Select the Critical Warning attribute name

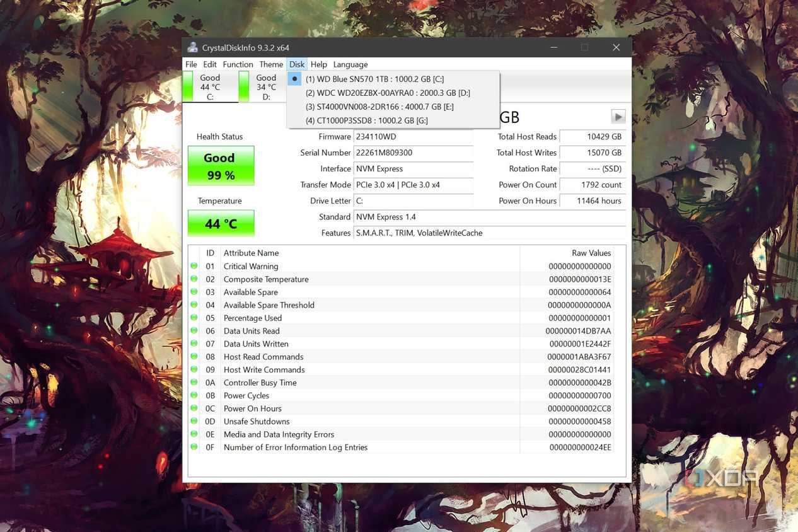251,267
